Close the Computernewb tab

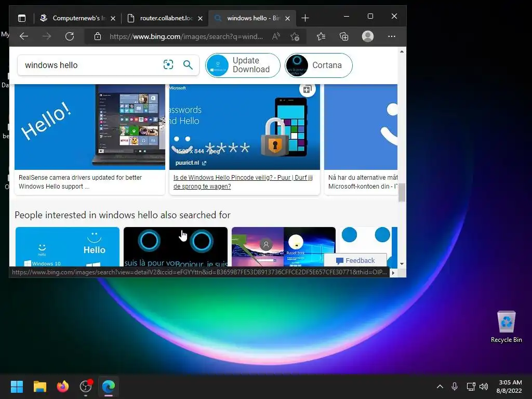click(x=113, y=18)
